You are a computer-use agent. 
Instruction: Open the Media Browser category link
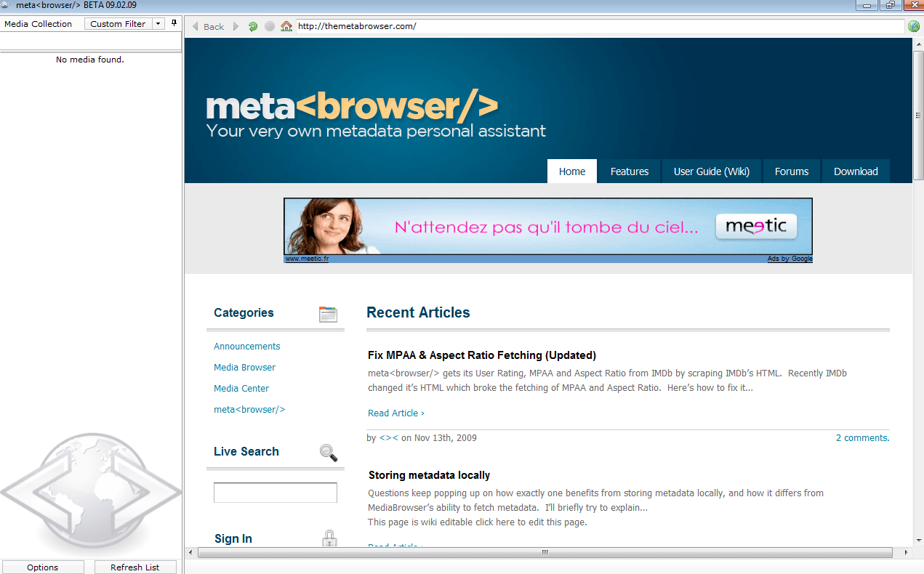(245, 368)
